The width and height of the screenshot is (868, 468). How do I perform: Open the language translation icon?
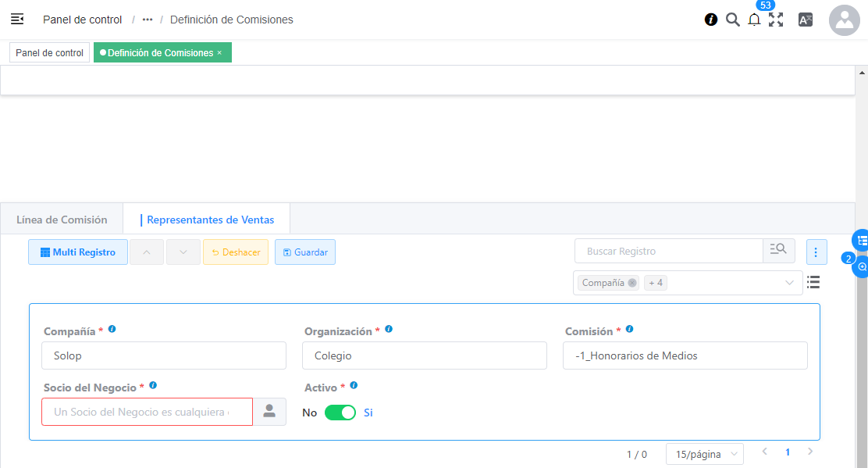(x=806, y=20)
